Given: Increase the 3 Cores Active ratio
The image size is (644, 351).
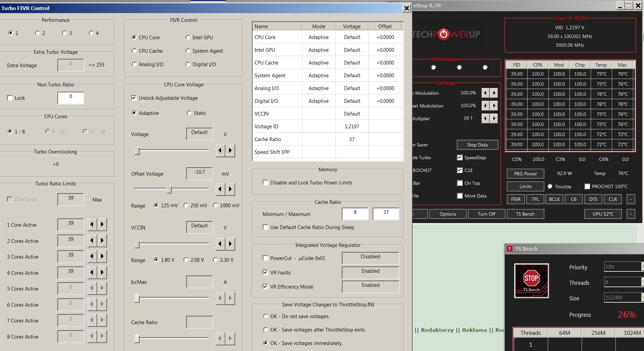Looking at the screenshot, I should point(102,256).
